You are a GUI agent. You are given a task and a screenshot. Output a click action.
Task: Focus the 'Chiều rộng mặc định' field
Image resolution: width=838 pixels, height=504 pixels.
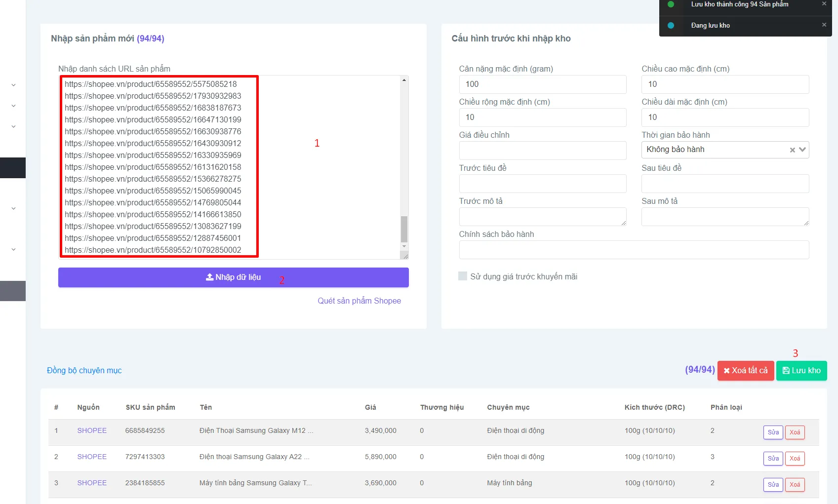tap(543, 117)
